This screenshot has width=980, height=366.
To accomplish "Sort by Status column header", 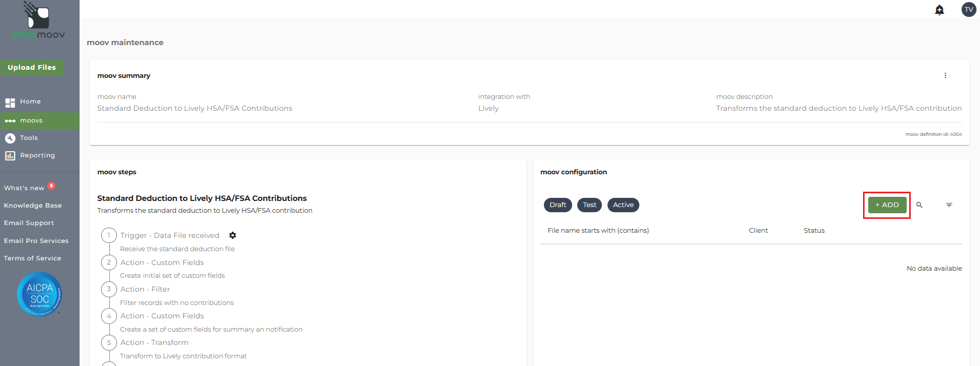I will pos(814,231).
